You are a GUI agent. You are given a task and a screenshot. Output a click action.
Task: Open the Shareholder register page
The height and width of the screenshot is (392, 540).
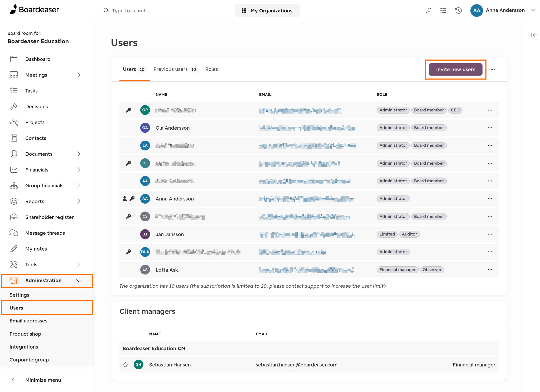click(x=50, y=217)
